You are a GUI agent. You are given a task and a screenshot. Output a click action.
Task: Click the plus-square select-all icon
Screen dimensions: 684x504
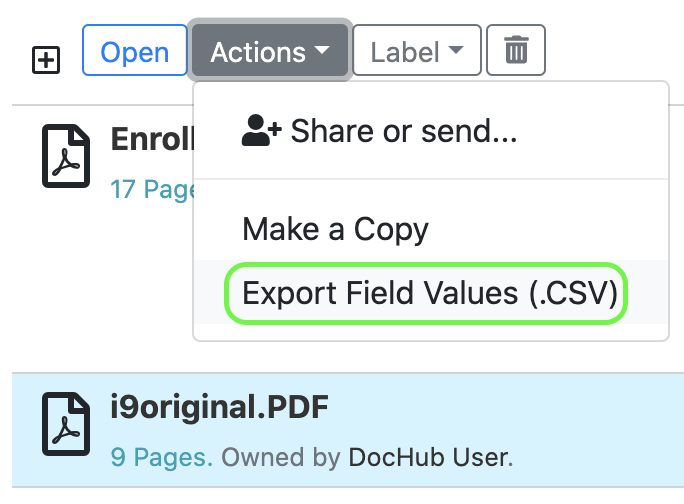pos(46,60)
